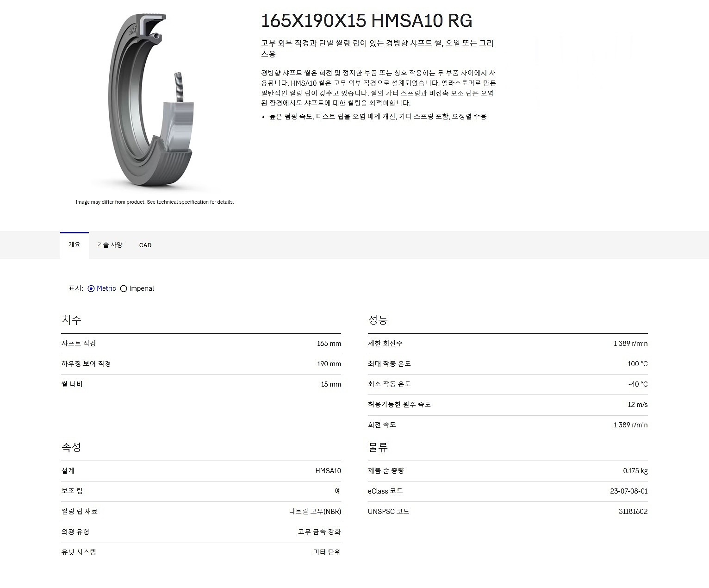The height and width of the screenshot is (588, 709).
Task: Click the 설계 value HMSA10
Action: [328, 471]
